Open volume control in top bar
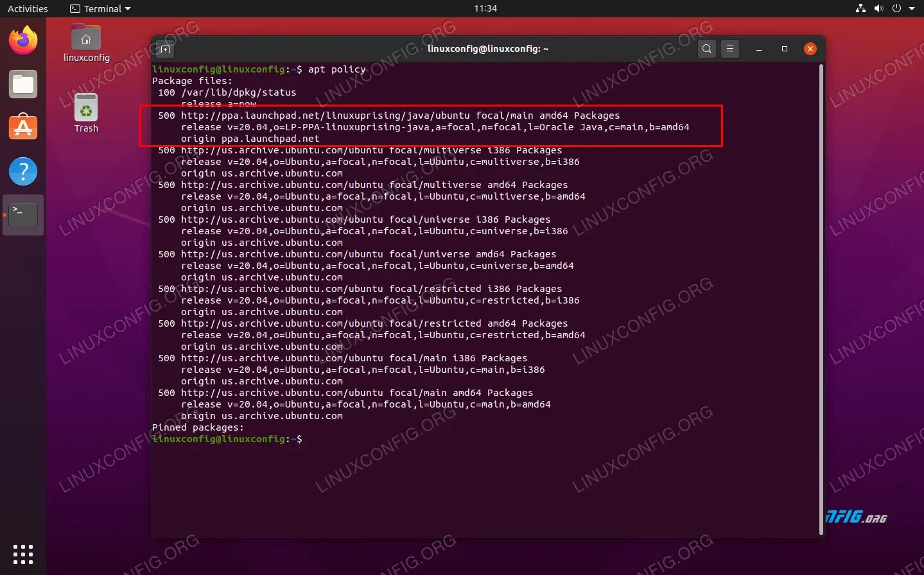924x575 pixels. pyautogui.click(x=878, y=8)
